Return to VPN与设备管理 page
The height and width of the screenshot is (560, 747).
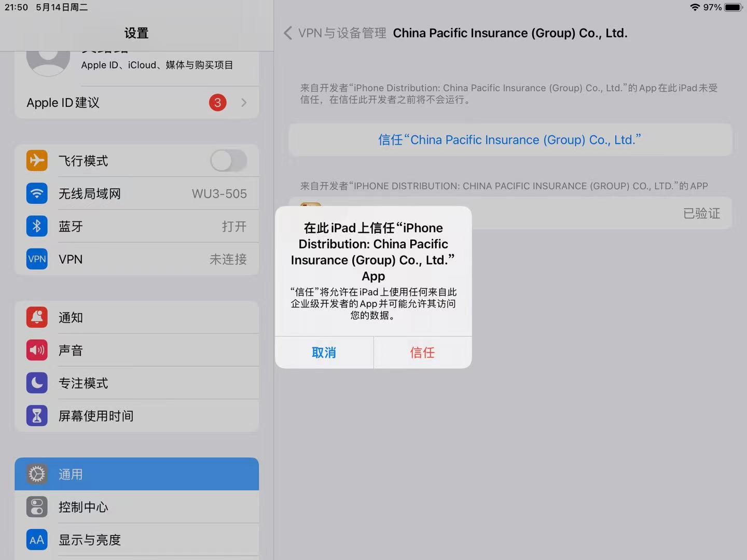click(x=342, y=33)
